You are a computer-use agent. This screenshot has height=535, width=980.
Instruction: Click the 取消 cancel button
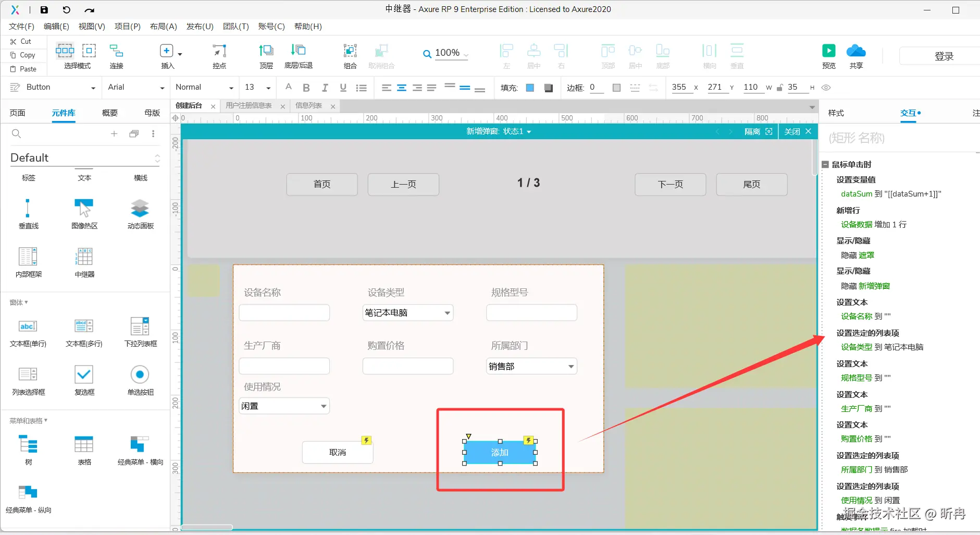(338, 452)
